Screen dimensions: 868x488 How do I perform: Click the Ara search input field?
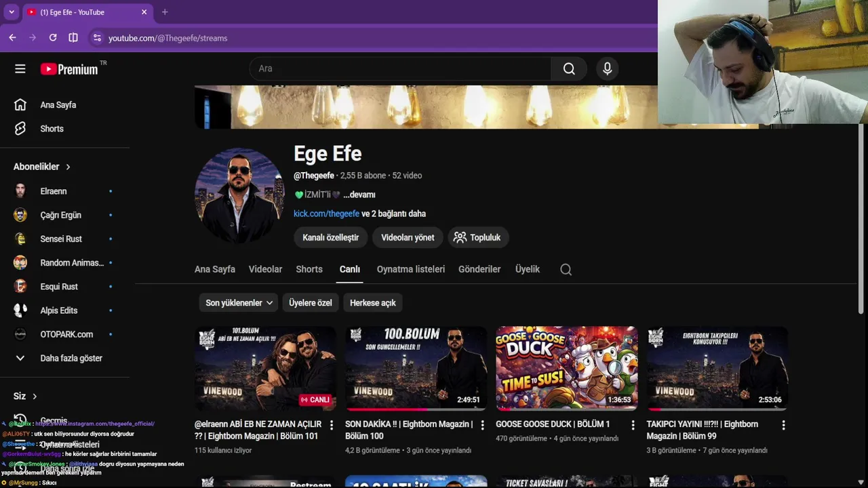click(401, 68)
